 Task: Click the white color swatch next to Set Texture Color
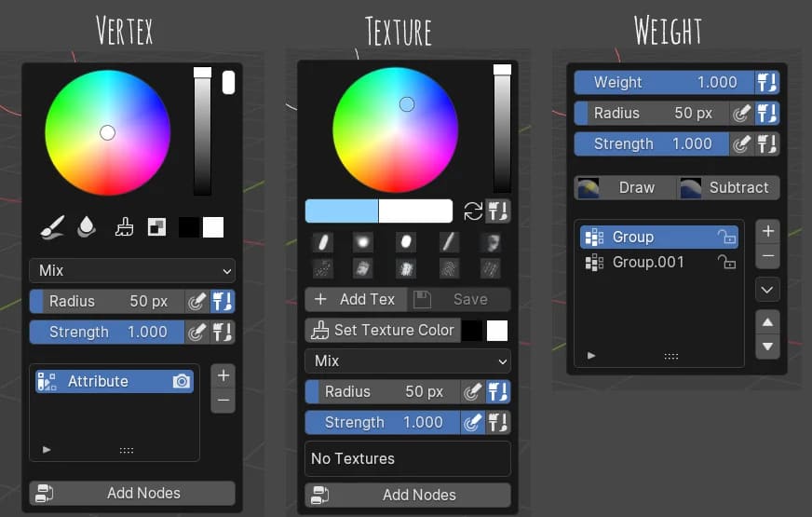[x=497, y=330]
